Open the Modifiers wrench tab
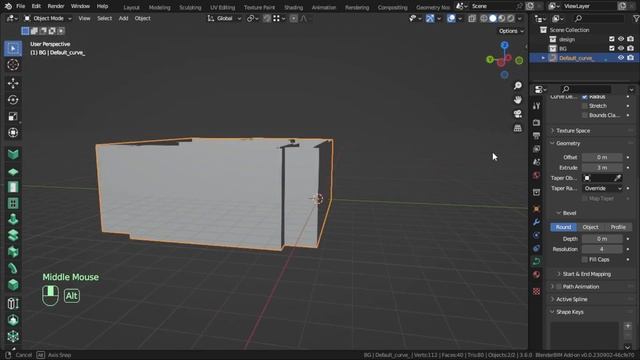Screen dimensions: 640x360 (x=536, y=222)
